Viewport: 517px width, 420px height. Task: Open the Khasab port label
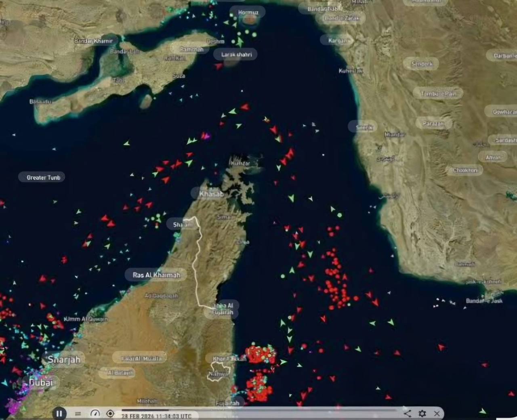pos(211,194)
